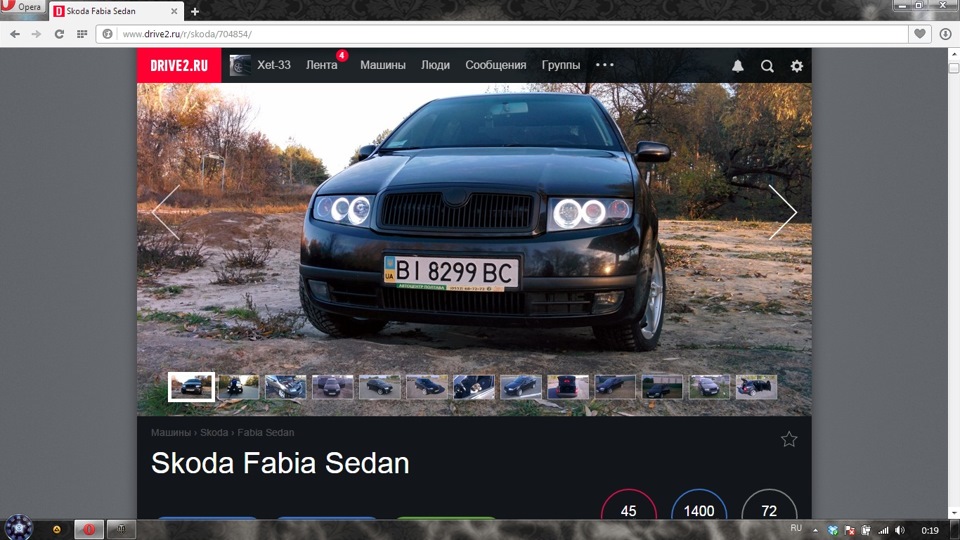
Task: Open settings gear on DRIVE2
Action: (x=797, y=66)
